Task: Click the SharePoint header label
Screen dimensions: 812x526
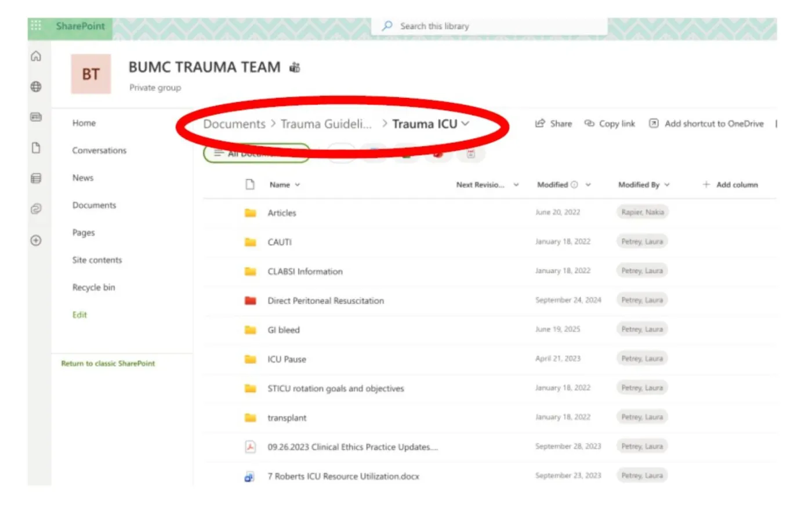Action: (80, 26)
